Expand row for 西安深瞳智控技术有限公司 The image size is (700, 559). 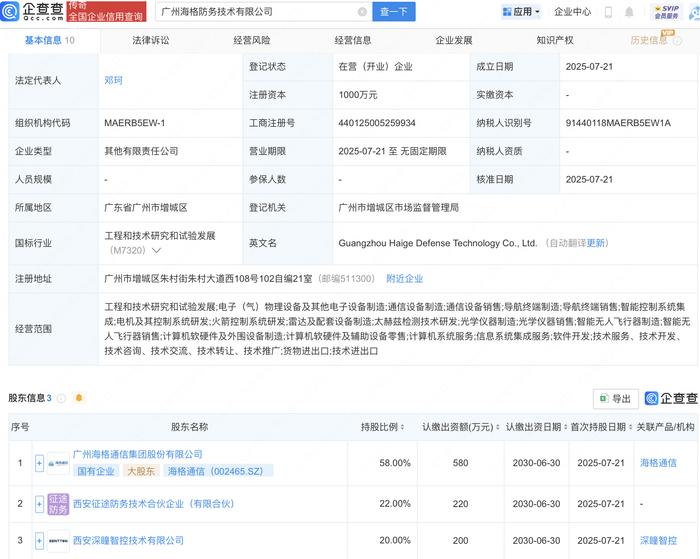pos(39,541)
